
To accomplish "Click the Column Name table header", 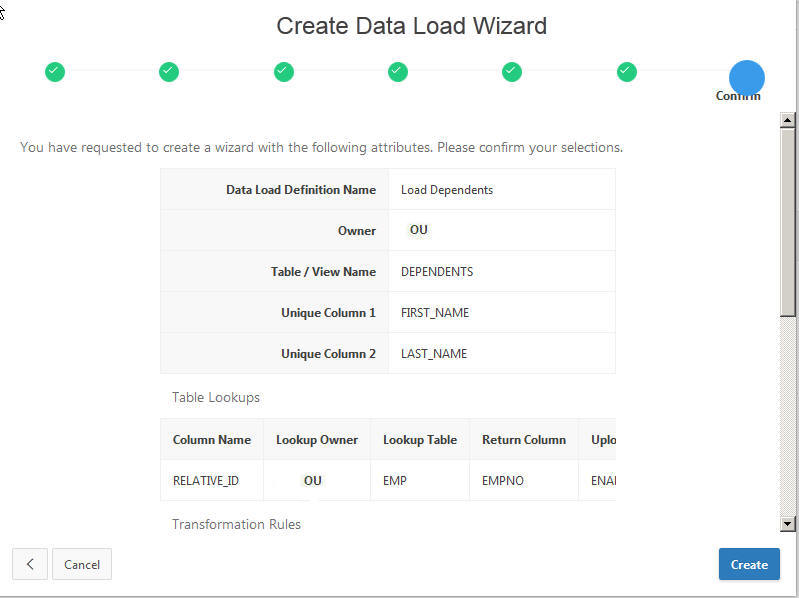I will (212, 440).
